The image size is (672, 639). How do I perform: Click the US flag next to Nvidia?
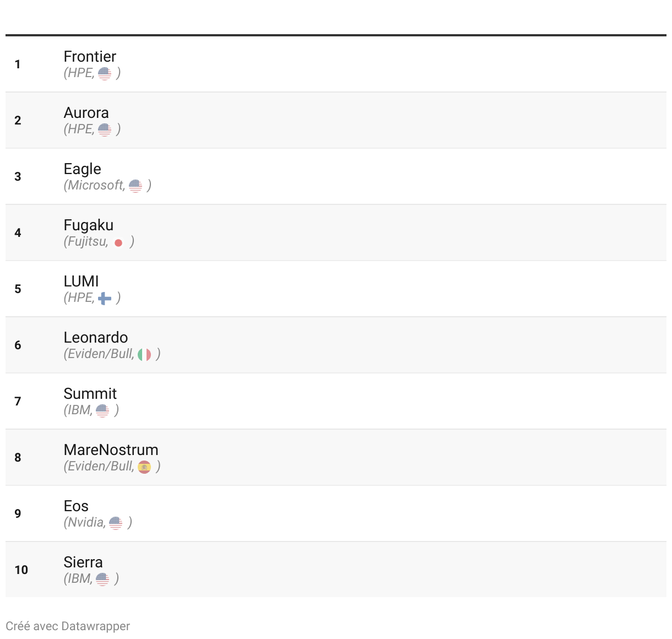click(116, 523)
